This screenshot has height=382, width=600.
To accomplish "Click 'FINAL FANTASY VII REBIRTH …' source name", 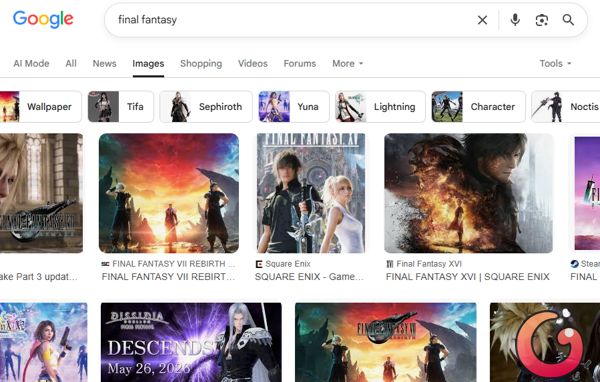I will tap(174, 264).
